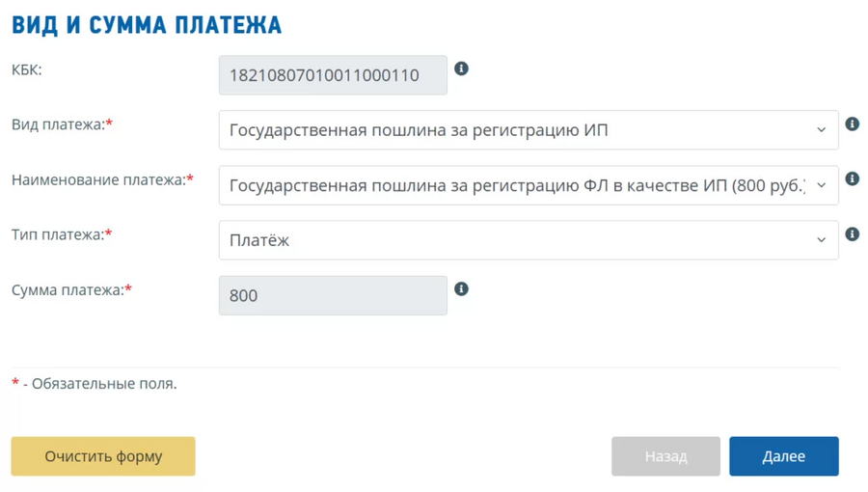Click the yellow Очистить форму button
The width and height of the screenshot is (868, 492).
pos(103,456)
